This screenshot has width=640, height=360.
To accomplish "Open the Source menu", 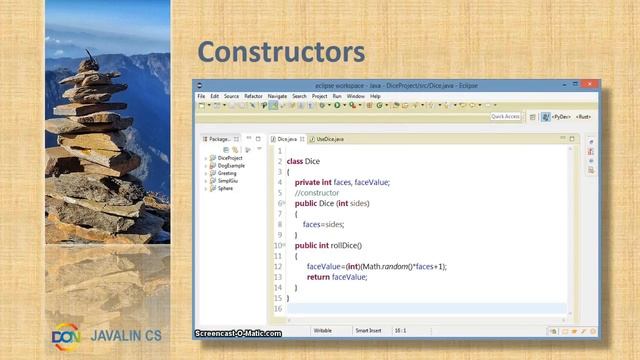I will (231, 96).
